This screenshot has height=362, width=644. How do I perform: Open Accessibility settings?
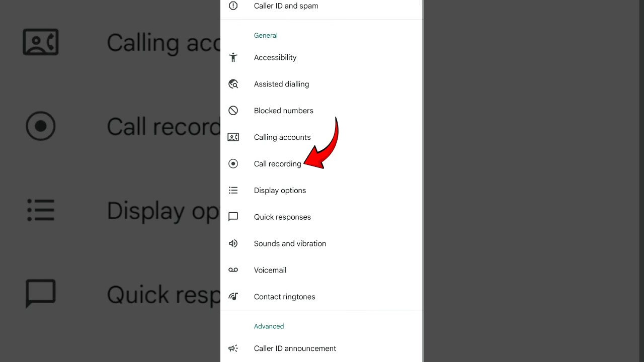tap(275, 57)
